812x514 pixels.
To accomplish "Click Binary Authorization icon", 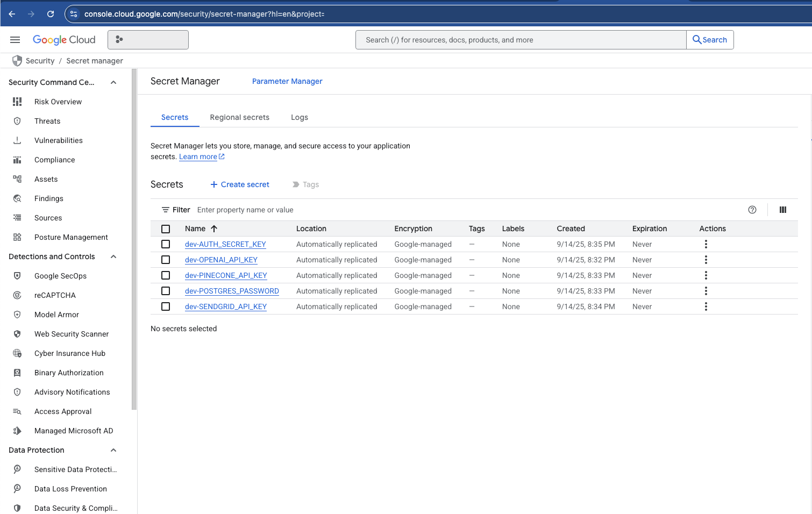I will [17, 373].
